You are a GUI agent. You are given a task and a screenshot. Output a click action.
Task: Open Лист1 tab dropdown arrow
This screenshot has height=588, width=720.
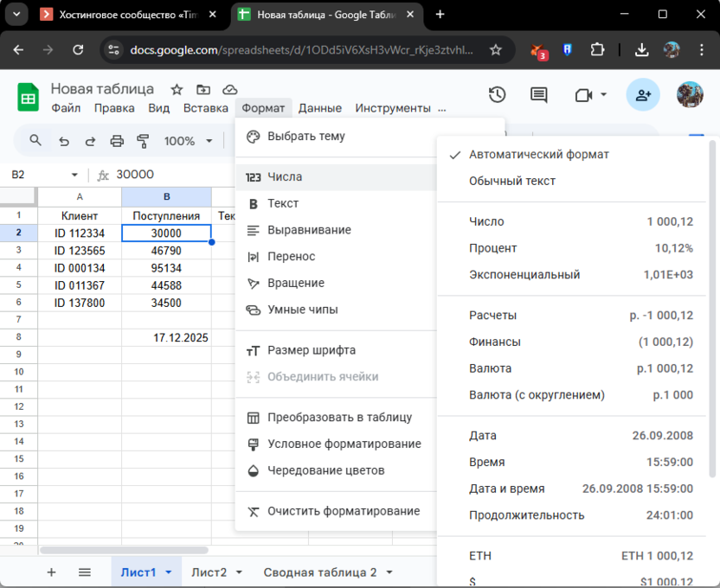[x=168, y=572]
